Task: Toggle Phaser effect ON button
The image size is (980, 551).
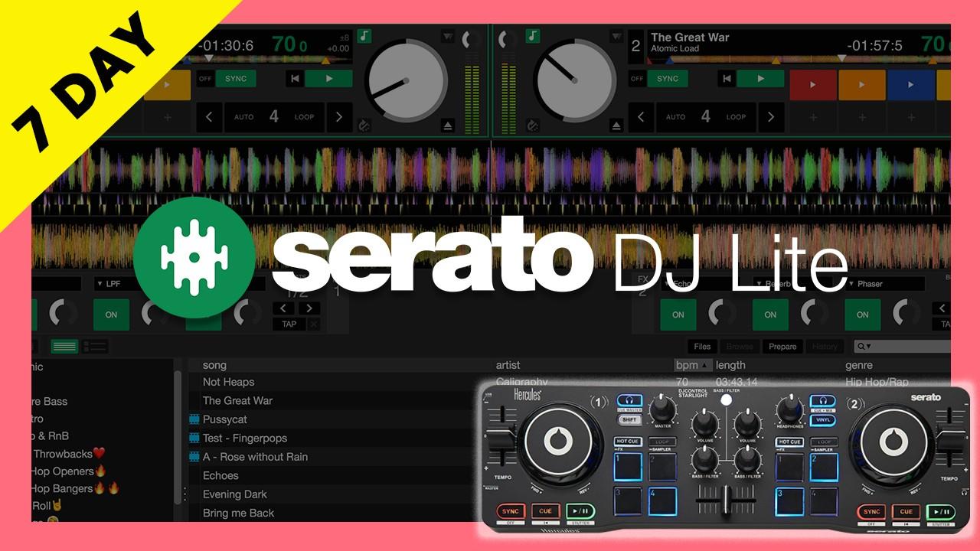Action: click(x=863, y=315)
